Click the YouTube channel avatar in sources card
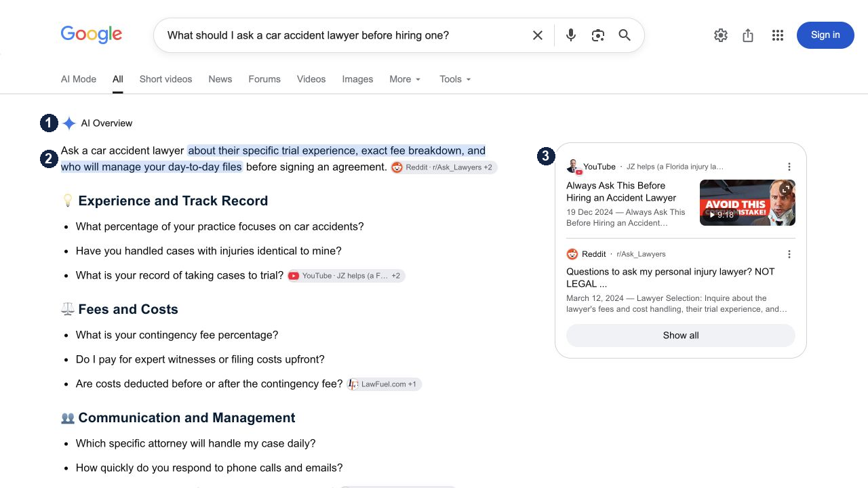The image size is (868, 488). coord(574,167)
